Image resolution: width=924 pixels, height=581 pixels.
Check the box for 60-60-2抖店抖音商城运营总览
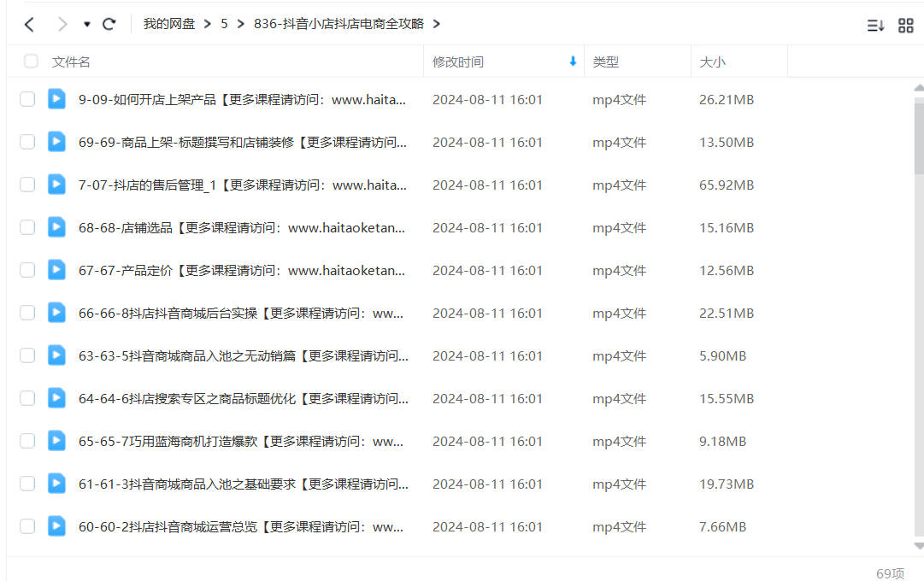click(27, 526)
